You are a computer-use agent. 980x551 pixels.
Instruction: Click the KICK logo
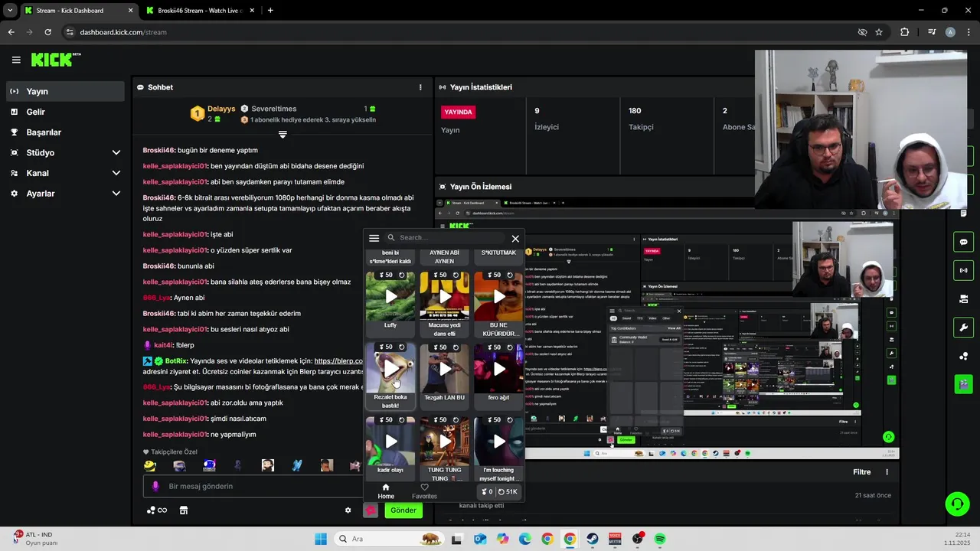tap(55, 60)
